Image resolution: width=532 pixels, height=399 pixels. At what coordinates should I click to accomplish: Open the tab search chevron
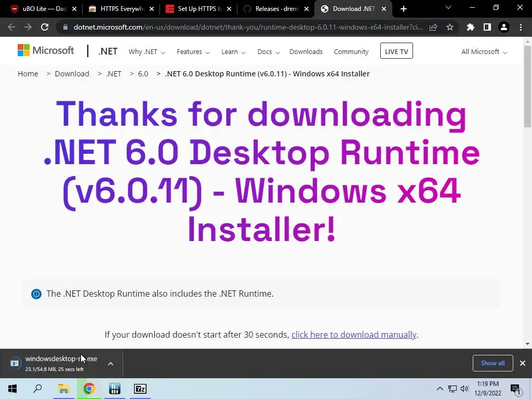click(x=448, y=7)
